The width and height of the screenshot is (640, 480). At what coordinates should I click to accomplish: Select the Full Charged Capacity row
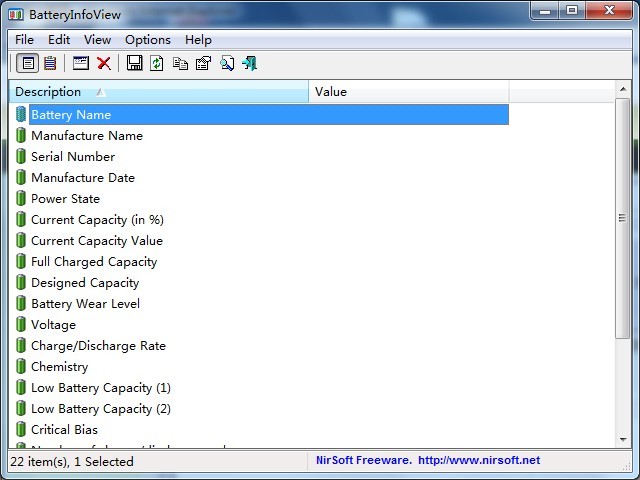pos(94,262)
